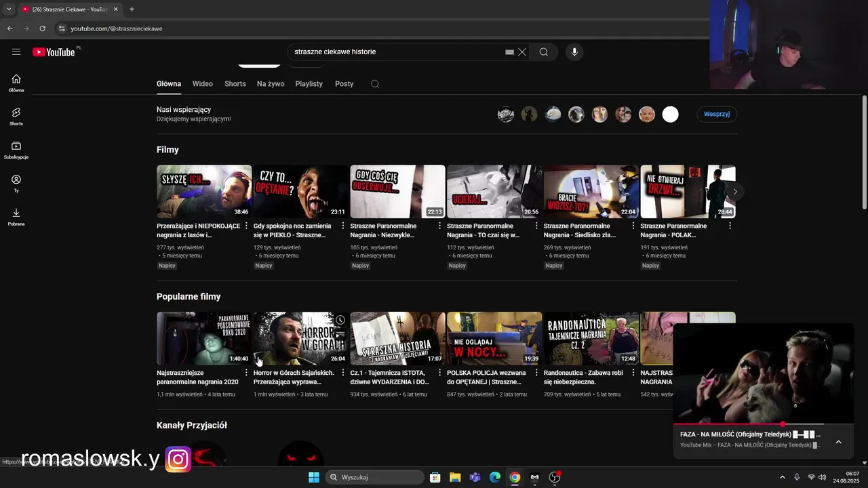Click the YouTube search input field
868x488 pixels.
click(x=397, y=52)
